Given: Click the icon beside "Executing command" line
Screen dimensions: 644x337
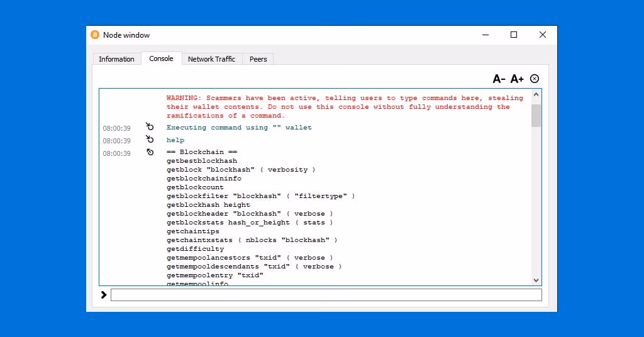Looking at the screenshot, I should [150, 127].
